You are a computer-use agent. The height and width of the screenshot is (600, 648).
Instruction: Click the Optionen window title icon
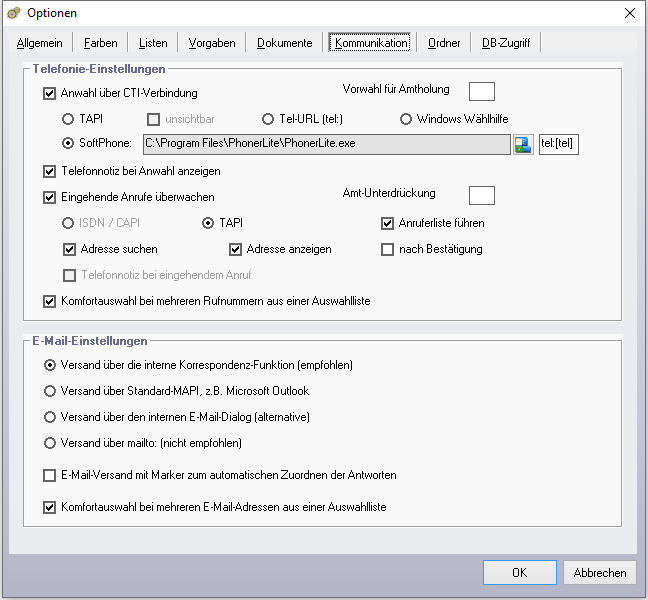click(13, 13)
